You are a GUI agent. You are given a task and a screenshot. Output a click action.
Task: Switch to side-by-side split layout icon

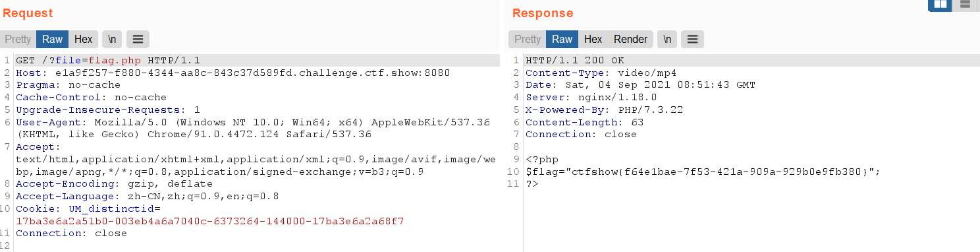click(x=940, y=5)
